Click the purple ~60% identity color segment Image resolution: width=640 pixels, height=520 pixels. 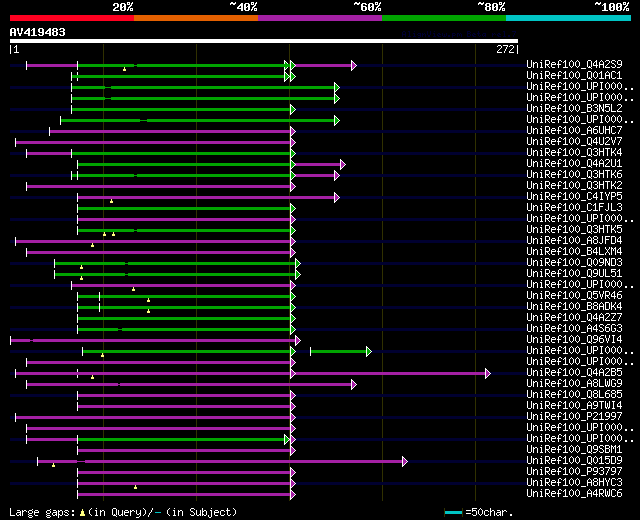click(x=320, y=18)
